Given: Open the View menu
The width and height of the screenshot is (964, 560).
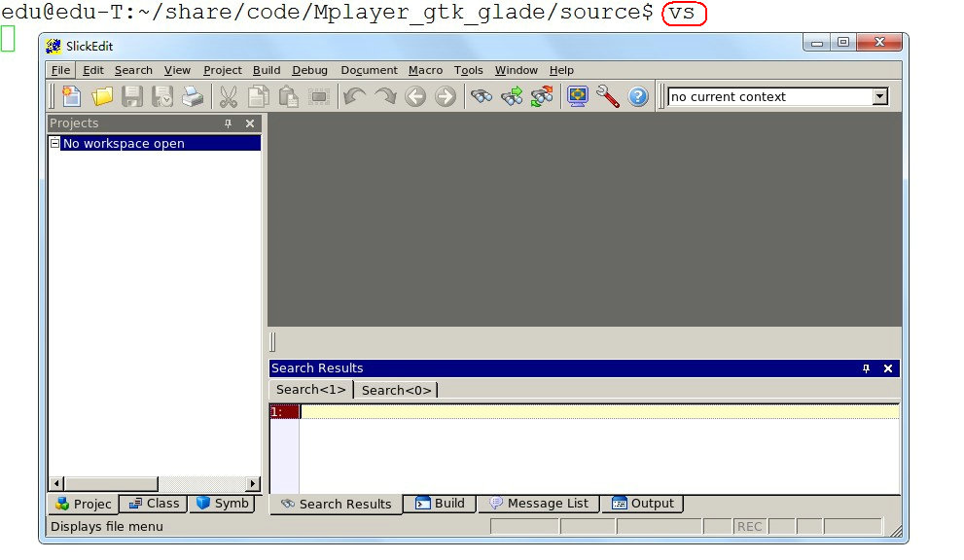Looking at the screenshot, I should coord(177,70).
